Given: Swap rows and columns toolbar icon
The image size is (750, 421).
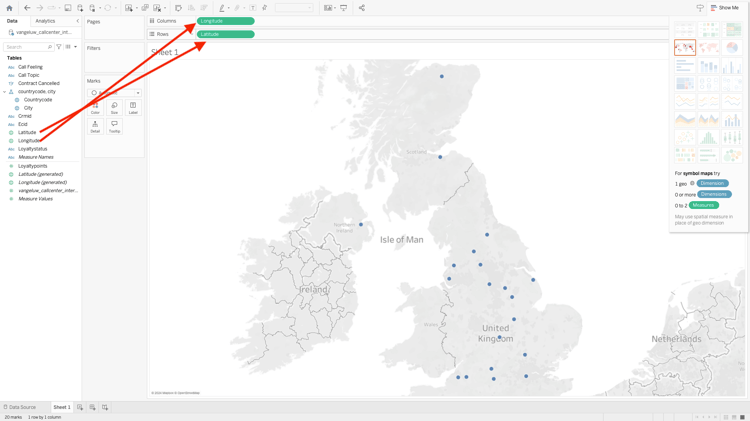Looking at the screenshot, I should click(x=178, y=8).
